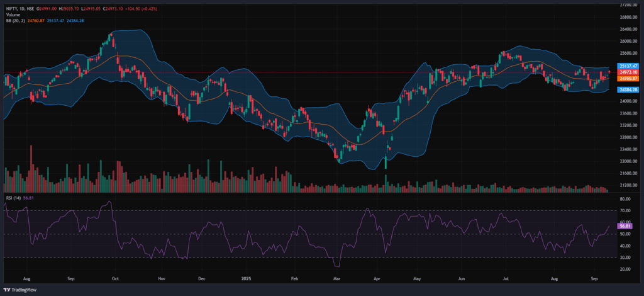Screen dimensions: 644x296
Task: Click the 80.00 level on RSI scale
Action: 625,198
